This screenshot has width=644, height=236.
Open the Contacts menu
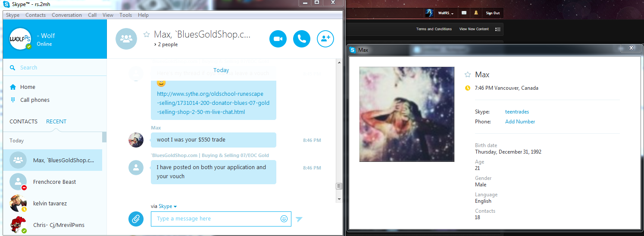click(35, 15)
